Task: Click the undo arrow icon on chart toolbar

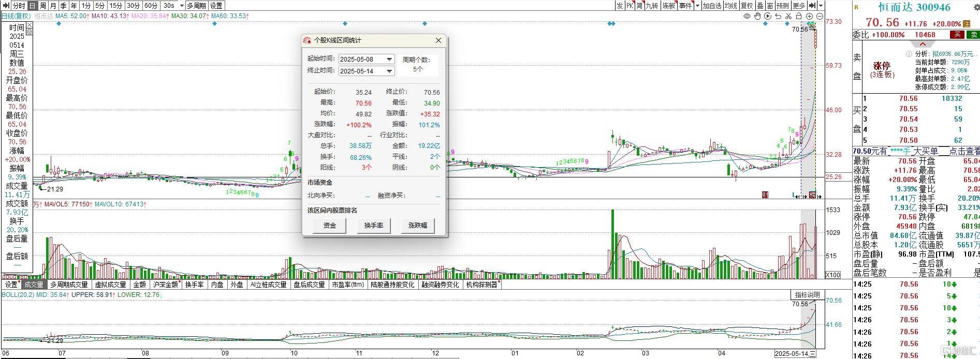Action: click(x=778, y=16)
